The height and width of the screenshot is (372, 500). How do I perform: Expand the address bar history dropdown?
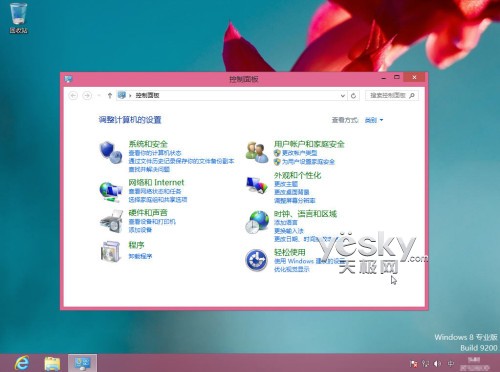pyautogui.click(x=343, y=96)
